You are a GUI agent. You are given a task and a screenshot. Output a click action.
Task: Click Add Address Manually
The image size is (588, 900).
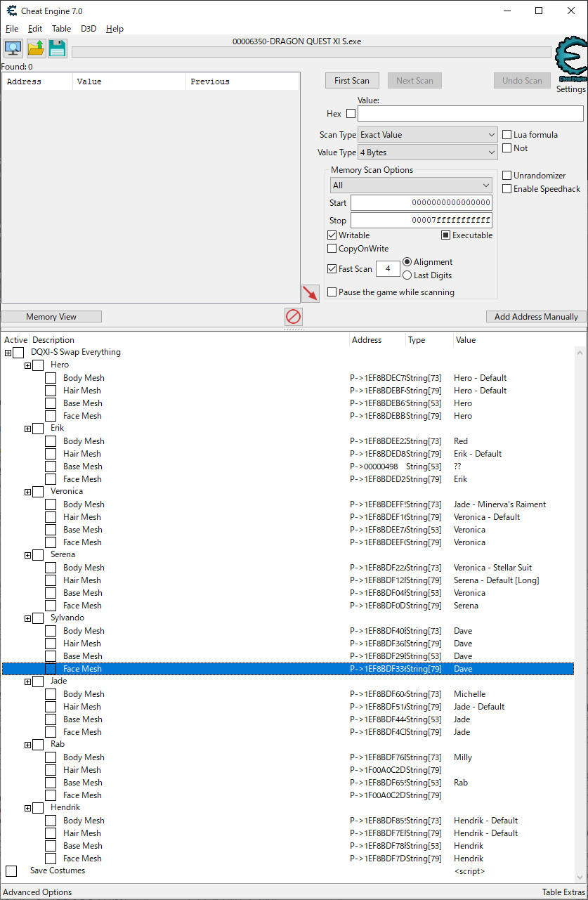coord(536,317)
